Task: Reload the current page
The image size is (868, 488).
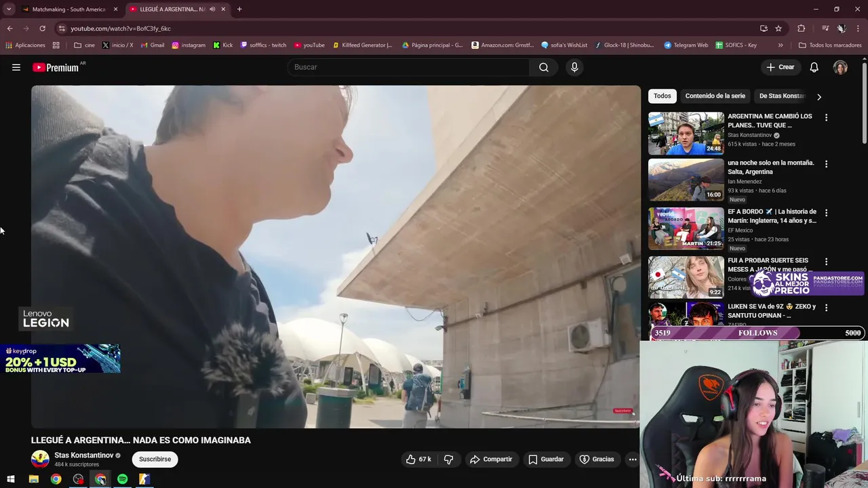Action: pos(42,28)
